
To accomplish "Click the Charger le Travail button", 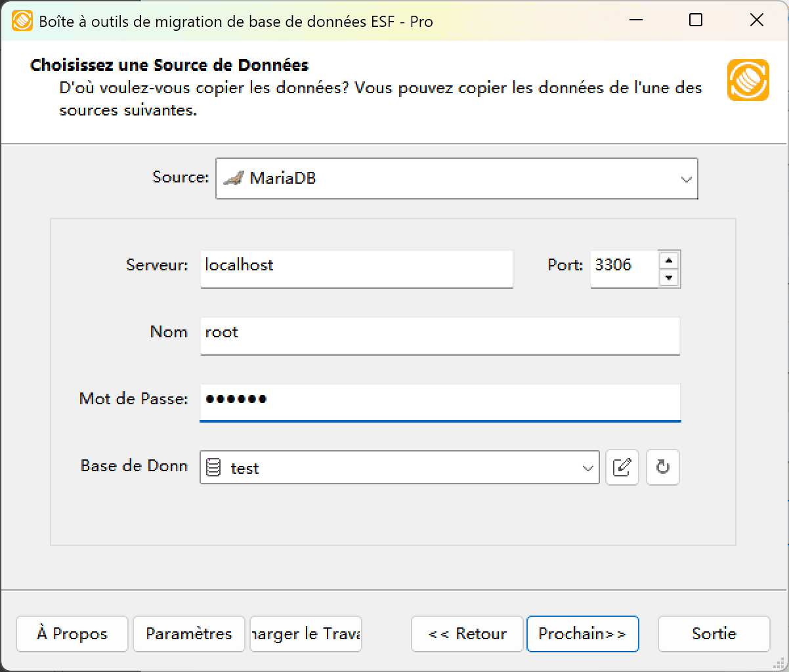I will (305, 634).
